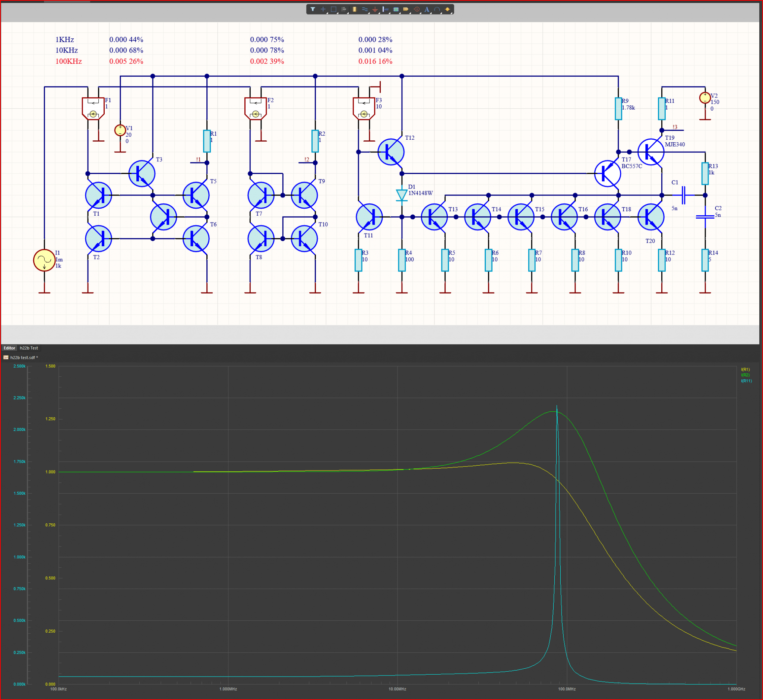
Task: Click the red 100KHz label text
Action: 69,61
